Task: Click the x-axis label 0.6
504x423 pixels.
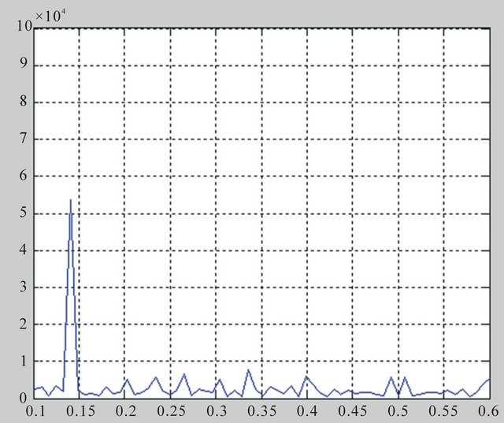Action: point(488,411)
